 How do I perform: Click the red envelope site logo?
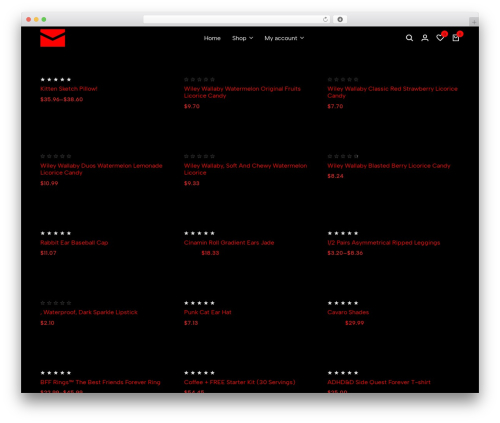click(52, 38)
